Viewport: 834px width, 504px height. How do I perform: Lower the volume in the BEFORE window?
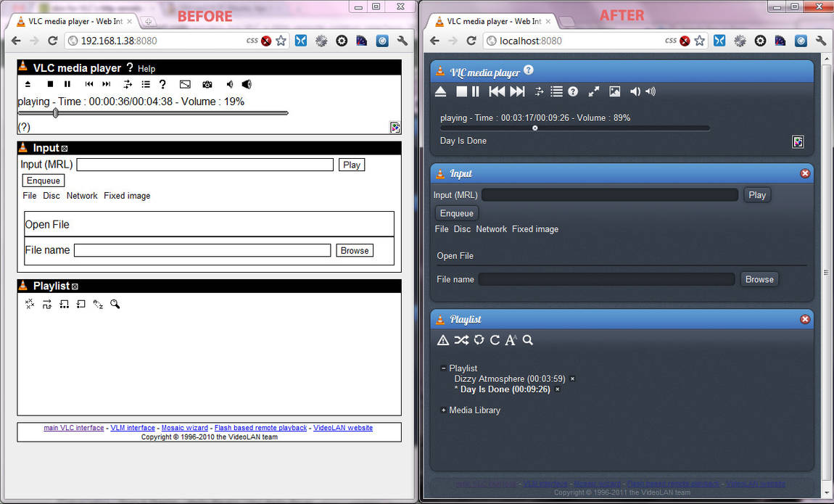point(229,84)
